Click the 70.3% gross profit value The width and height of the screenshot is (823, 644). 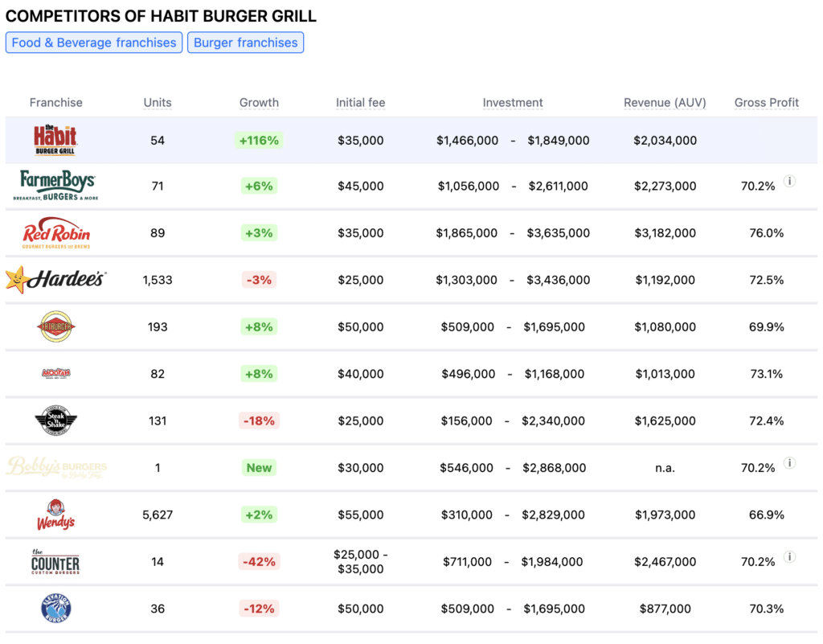[x=766, y=609]
